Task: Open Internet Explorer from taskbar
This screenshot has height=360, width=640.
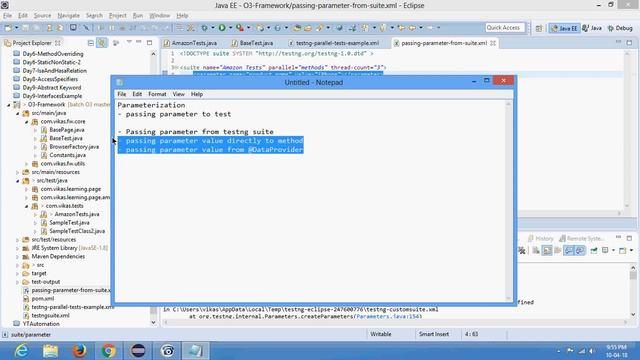Action: point(21,351)
